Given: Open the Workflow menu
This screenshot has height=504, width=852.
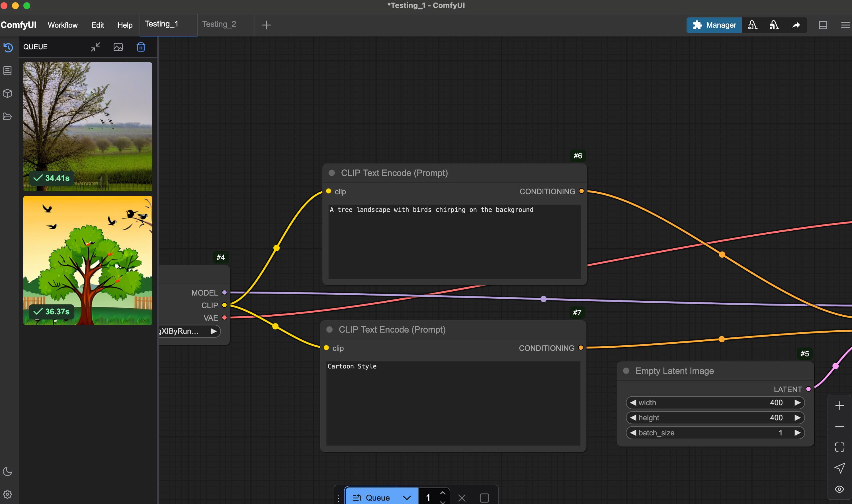Looking at the screenshot, I should pos(62,25).
